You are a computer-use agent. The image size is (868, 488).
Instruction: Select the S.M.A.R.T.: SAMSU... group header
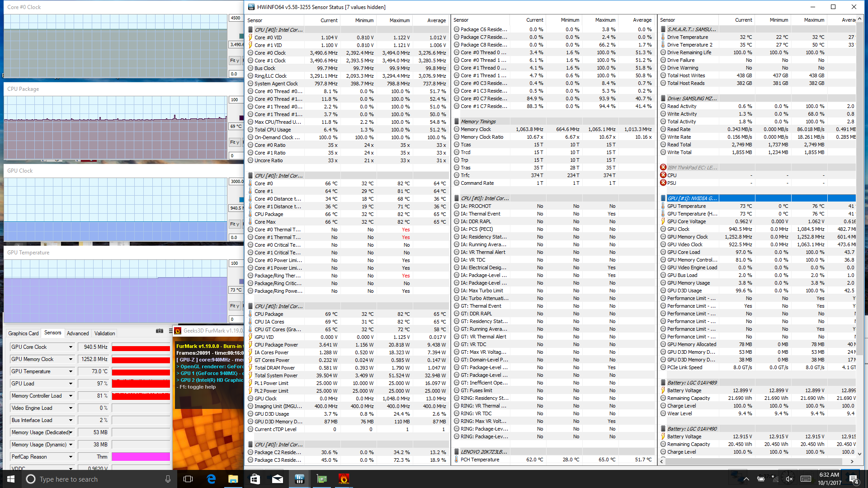point(758,29)
